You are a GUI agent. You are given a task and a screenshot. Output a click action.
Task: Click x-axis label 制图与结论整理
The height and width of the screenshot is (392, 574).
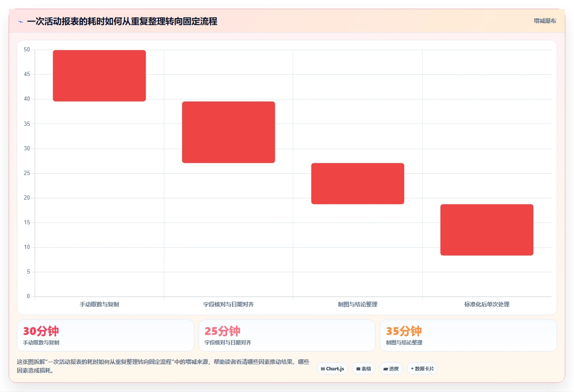point(358,304)
